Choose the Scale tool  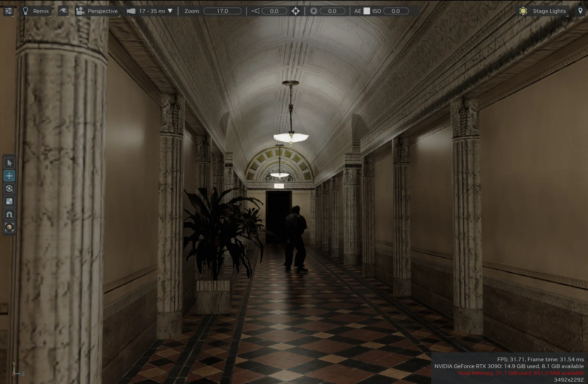point(9,202)
